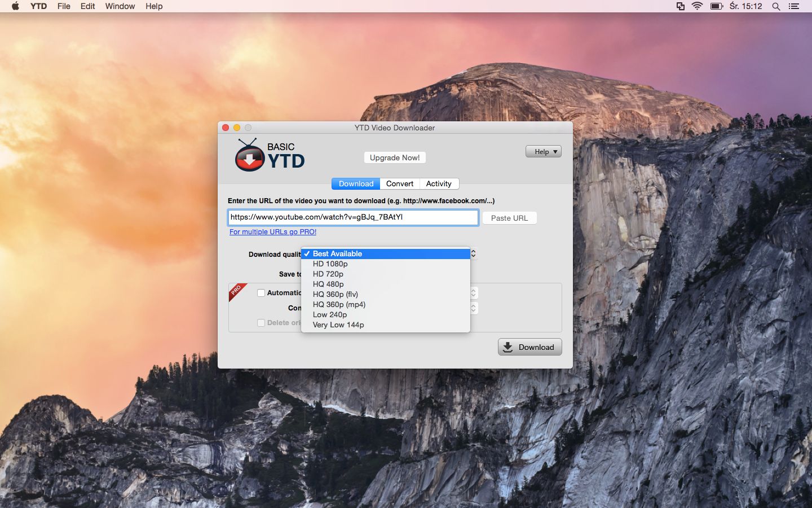Open the For multiple URLs go PRO! link
812x508 pixels.
(x=273, y=232)
